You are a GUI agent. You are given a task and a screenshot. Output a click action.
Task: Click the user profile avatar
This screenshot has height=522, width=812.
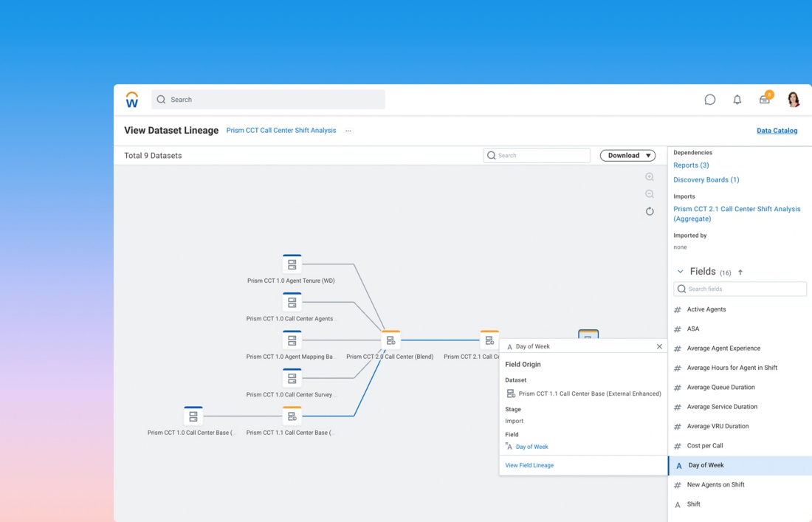pos(794,100)
